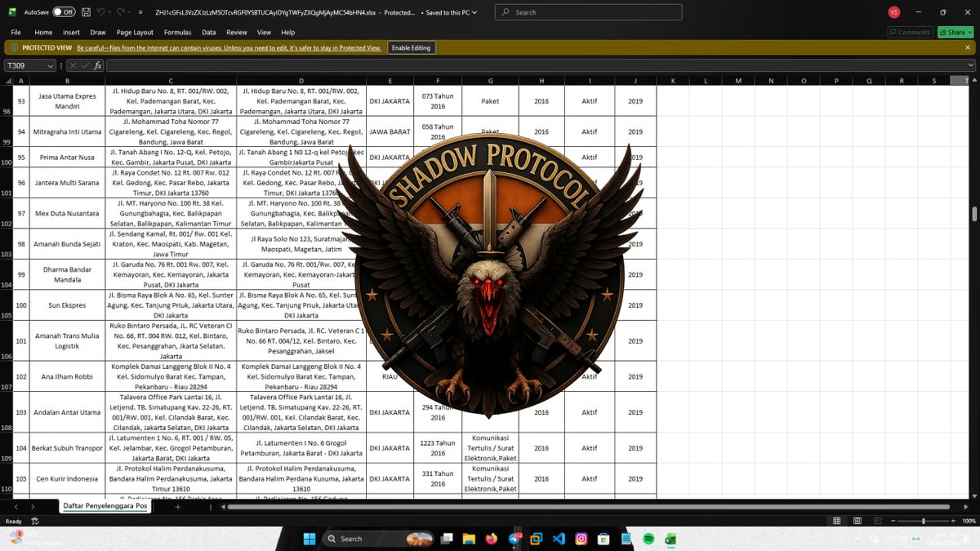Open the Draw ribbon tab

pyautogui.click(x=98, y=33)
